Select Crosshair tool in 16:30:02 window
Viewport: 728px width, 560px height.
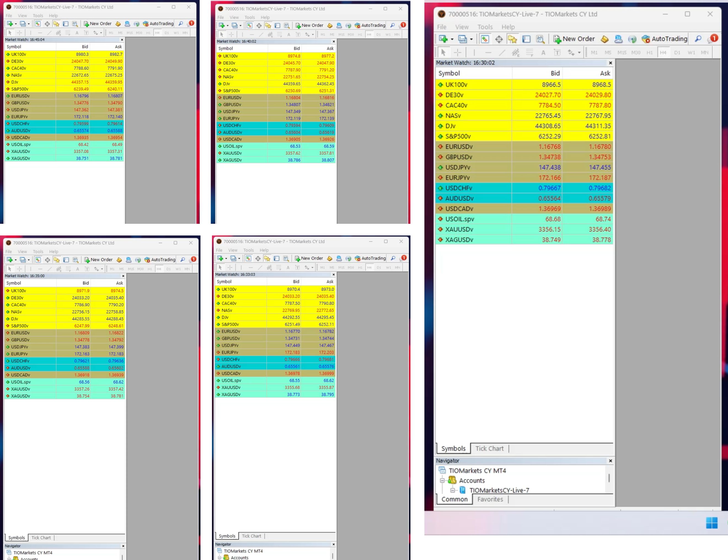click(457, 52)
